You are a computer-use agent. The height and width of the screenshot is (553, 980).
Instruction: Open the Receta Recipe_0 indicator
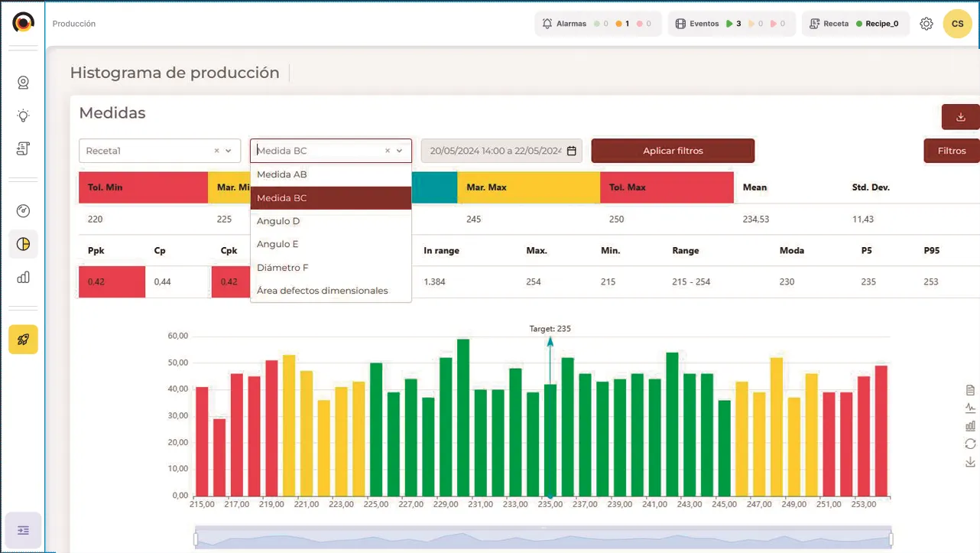[855, 24]
